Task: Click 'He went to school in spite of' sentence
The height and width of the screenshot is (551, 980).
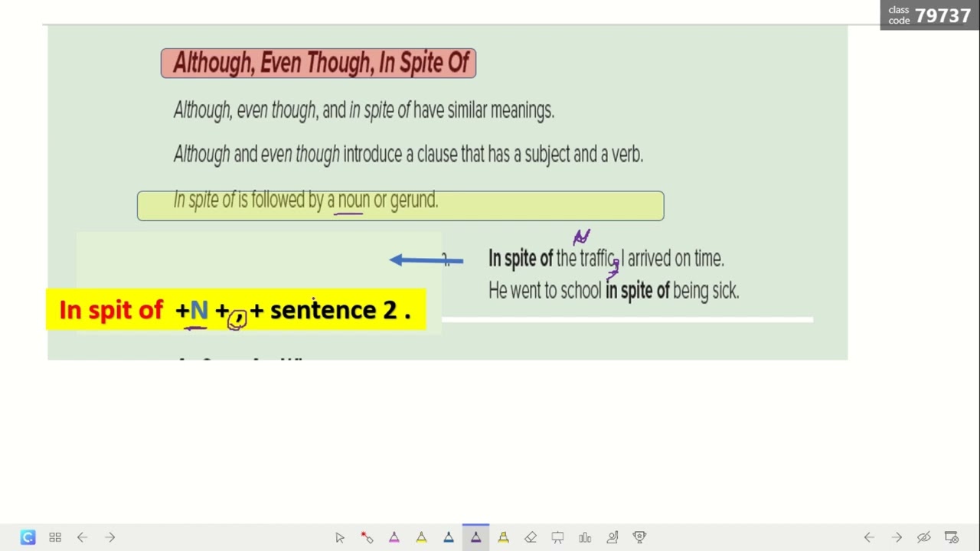Action: point(613,291)
